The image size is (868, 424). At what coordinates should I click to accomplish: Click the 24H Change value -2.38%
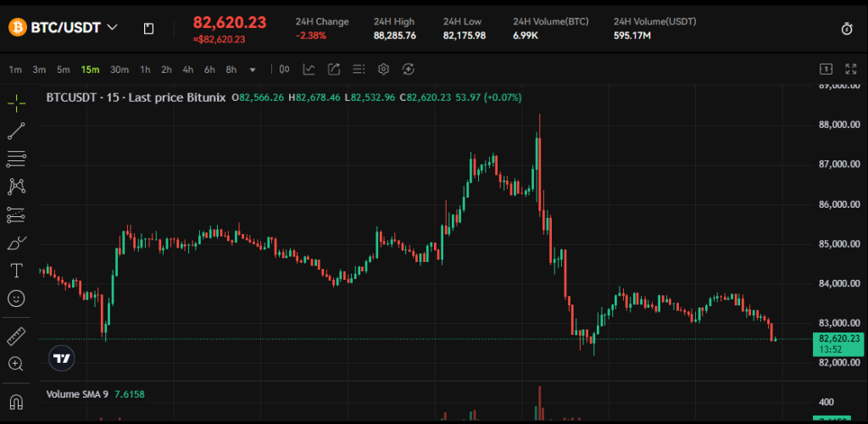(x=310, y=36)
